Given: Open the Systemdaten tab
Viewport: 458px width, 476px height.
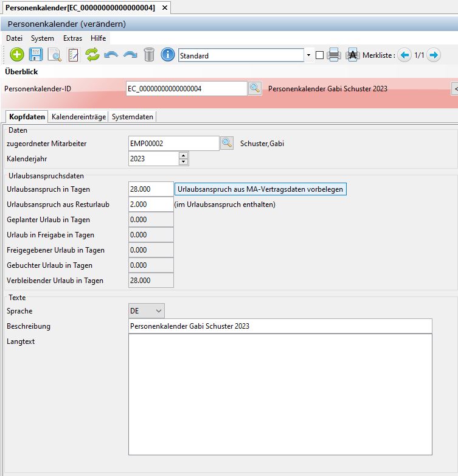Looking at the screenshot, I should [x=133, y=116].
